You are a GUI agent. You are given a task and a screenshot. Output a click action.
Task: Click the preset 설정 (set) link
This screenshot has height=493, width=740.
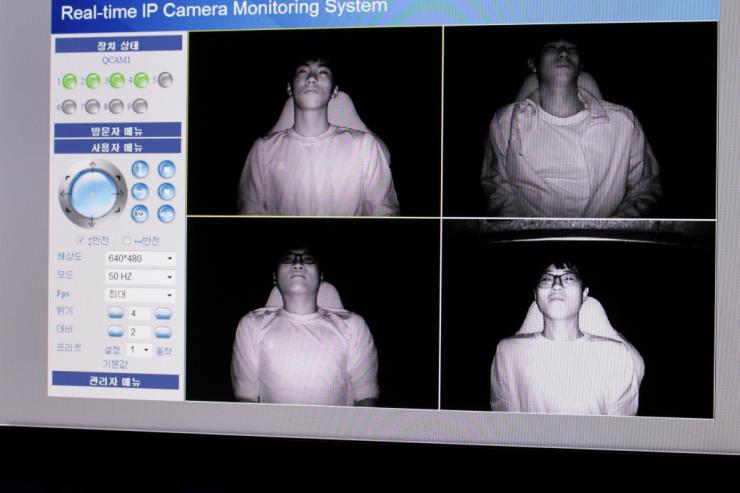(112, 350)
